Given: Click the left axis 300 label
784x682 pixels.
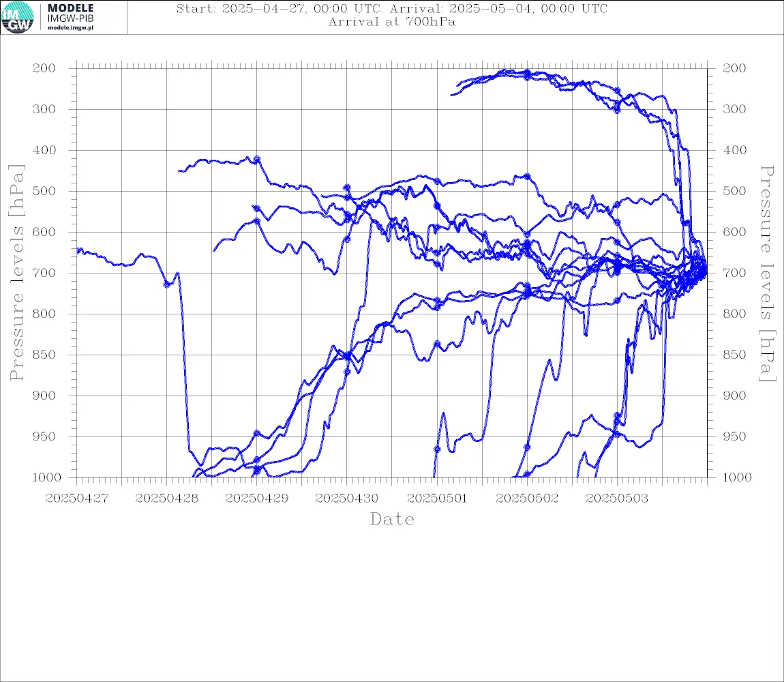Looking at the screenshot, I should pos(44,109).
